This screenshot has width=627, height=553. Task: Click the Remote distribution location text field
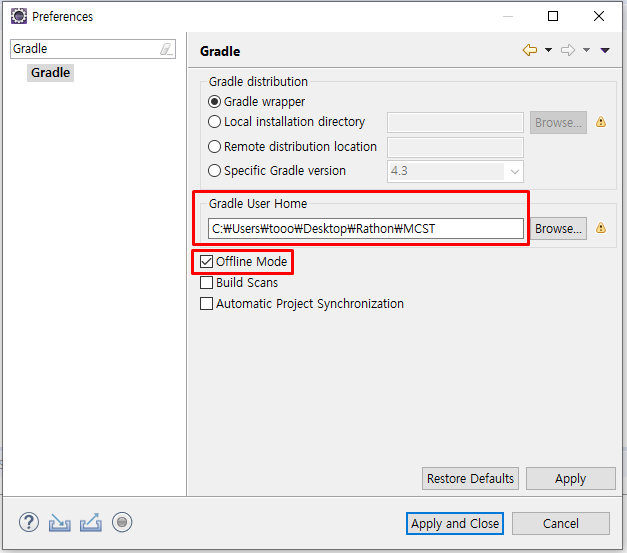tap(455, 147)
